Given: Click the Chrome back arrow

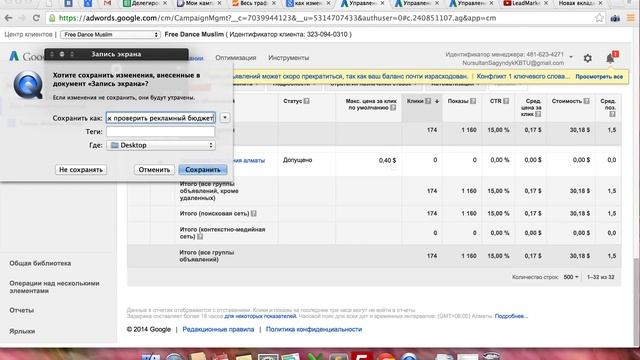Looking at the screenshot, I should (8, 18).
